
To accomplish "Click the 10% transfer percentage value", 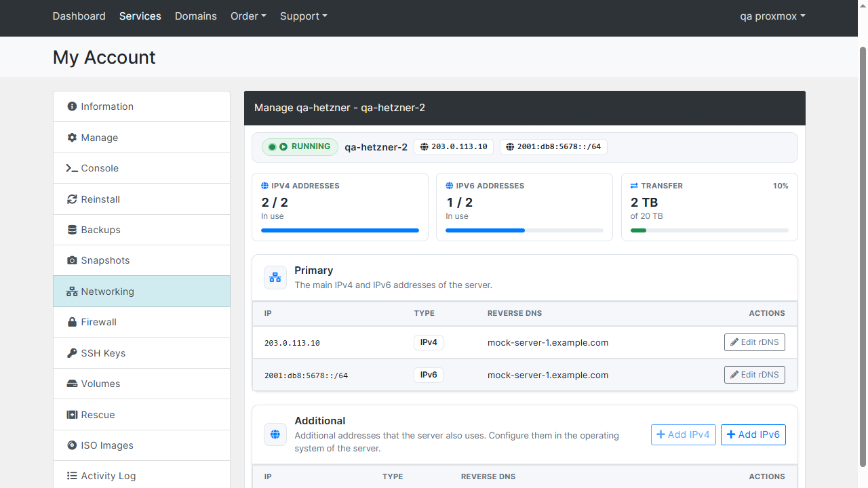I will (781, 186).
